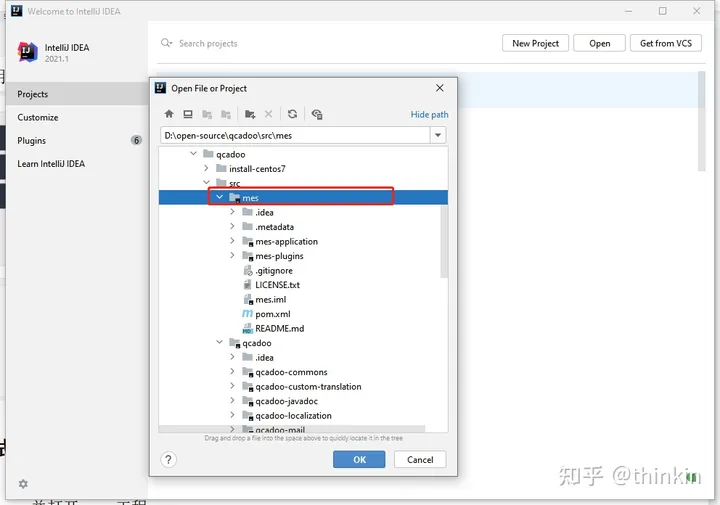Viewport: 720px width, 505px height.
Task: Open Learn IntelliJ IDEA tab
Action: tap(77, 163)
